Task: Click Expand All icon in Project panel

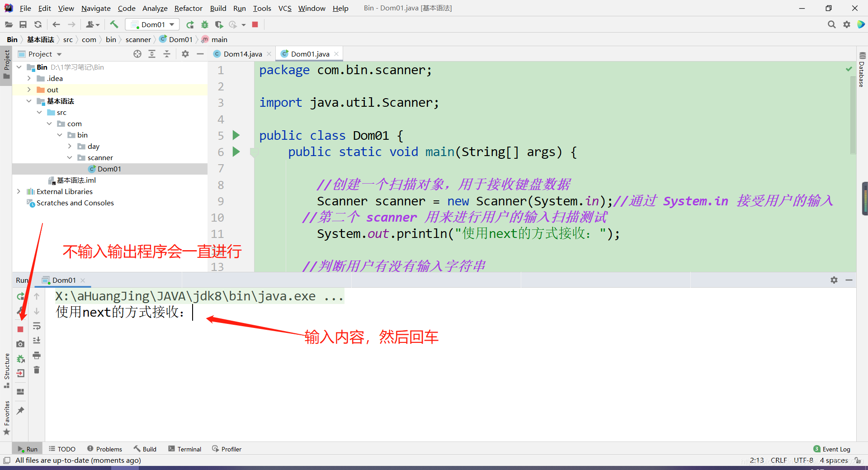Action: 152,54
